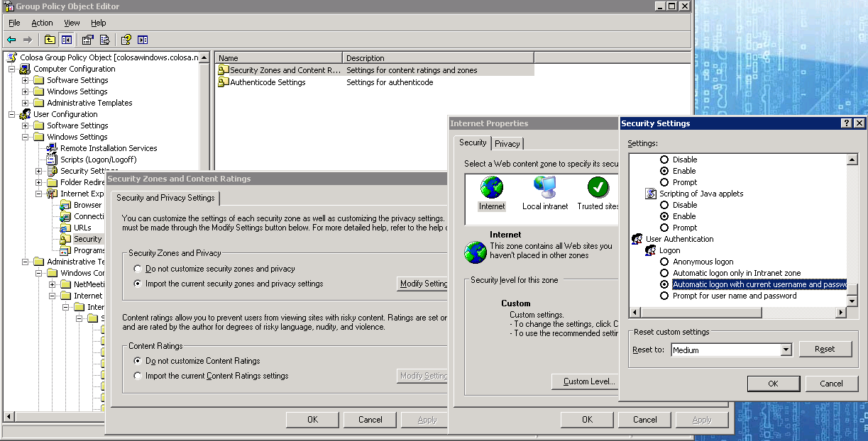This screenshot has width=868, height=441.
Task: Choose Prompt for user name and password
Action: click(664, 296)
